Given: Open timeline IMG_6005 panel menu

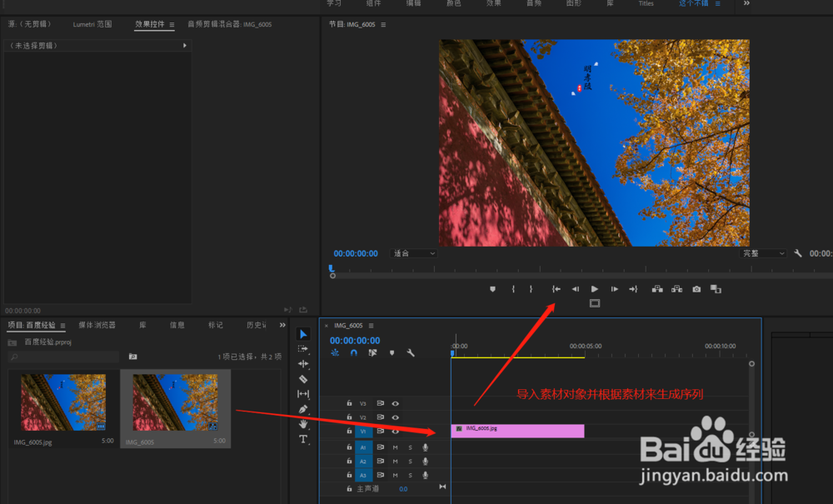Looking at the screenshot, I should click(x=371, y=326).
